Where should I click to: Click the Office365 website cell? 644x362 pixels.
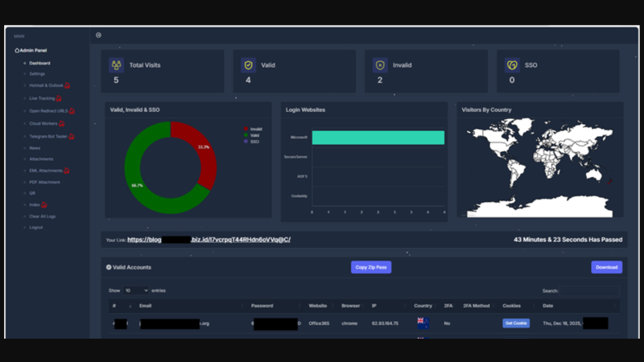(319, 323)
